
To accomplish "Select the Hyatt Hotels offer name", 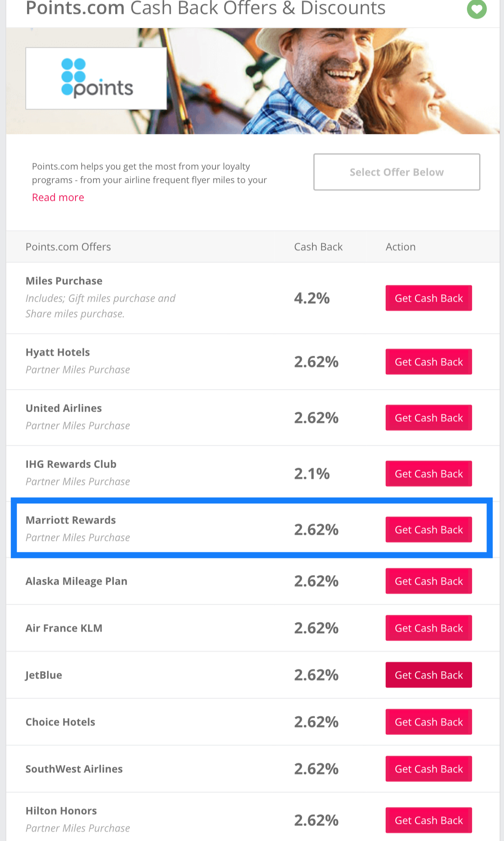I will (x=58, y=352).
